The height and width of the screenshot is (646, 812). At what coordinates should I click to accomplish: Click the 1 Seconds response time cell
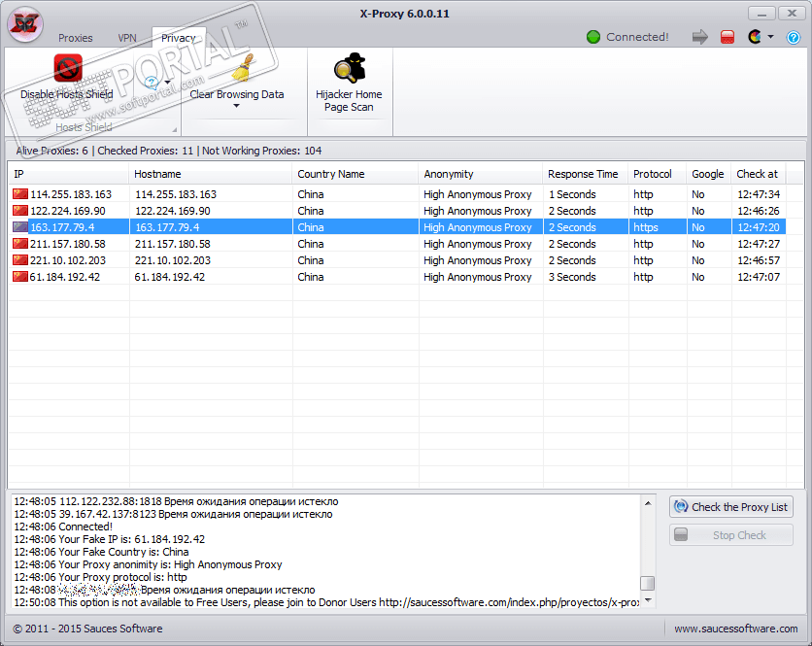[x=586, y=194]
